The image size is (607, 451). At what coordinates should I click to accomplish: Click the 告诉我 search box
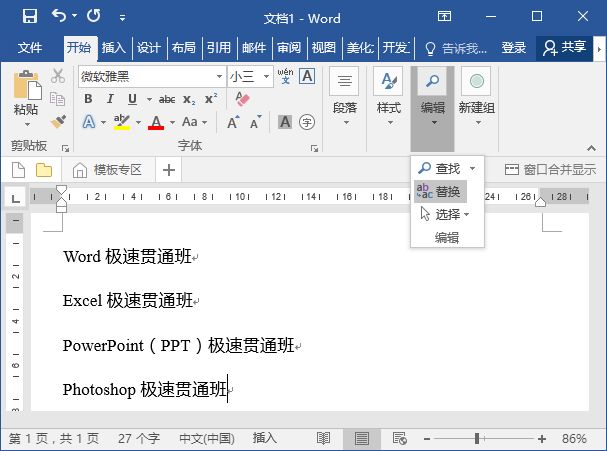(458, 47)
